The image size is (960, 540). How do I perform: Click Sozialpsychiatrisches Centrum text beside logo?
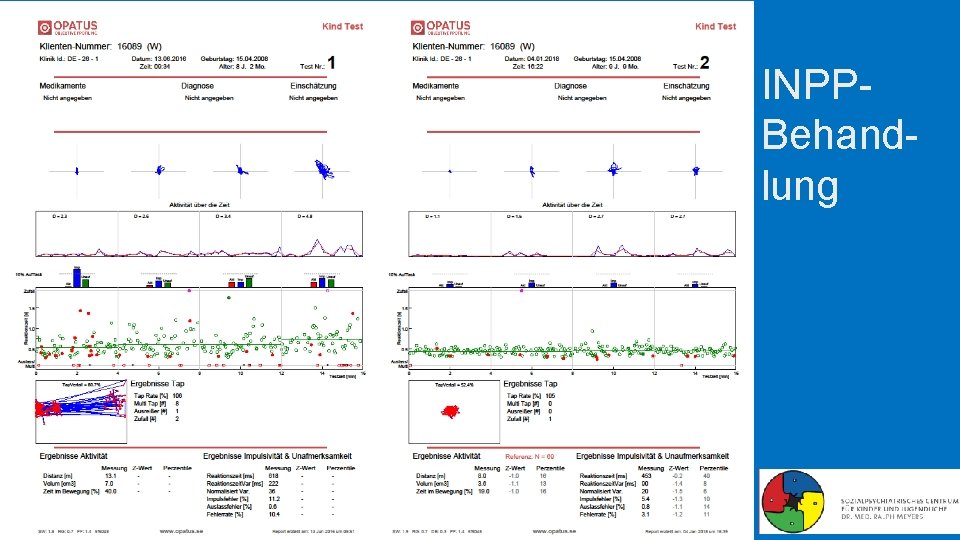click(899, 509)
